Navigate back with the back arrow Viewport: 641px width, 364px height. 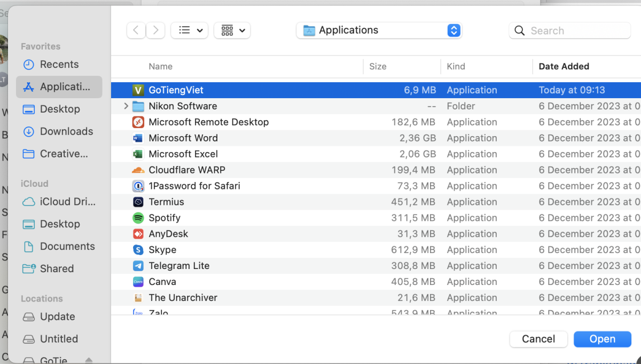coord(136,30)
